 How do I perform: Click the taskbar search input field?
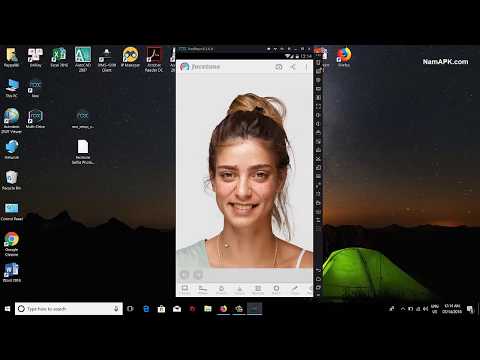pos(69,309)
